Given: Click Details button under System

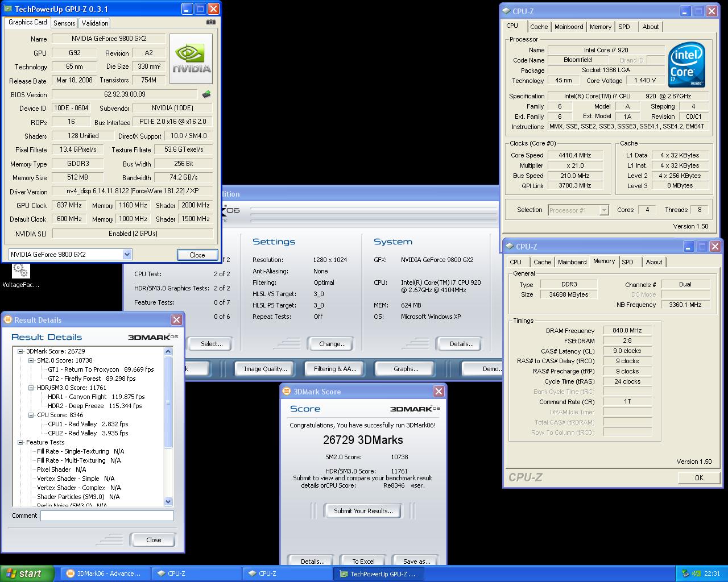Looking at the screenshot, I should [462, 344].
